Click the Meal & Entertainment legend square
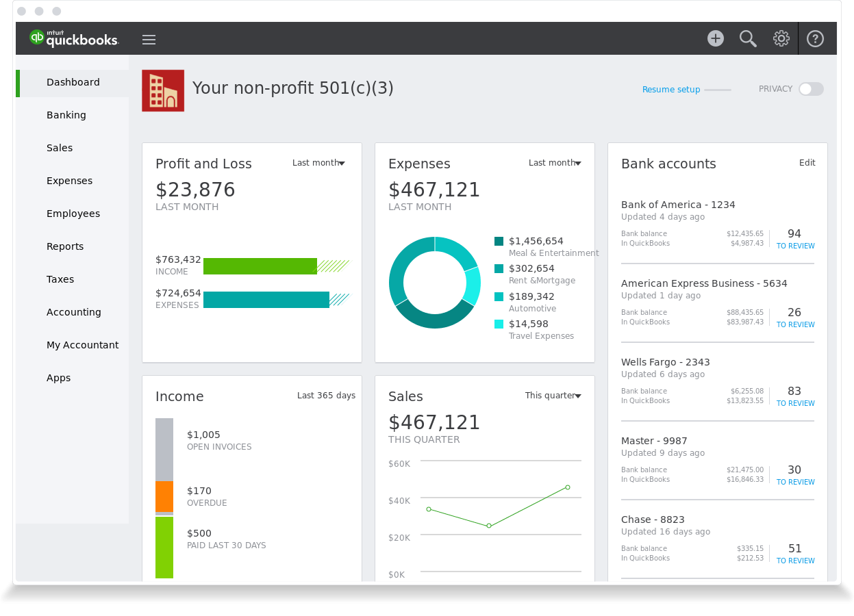854x616 pixels. point(499,241)
